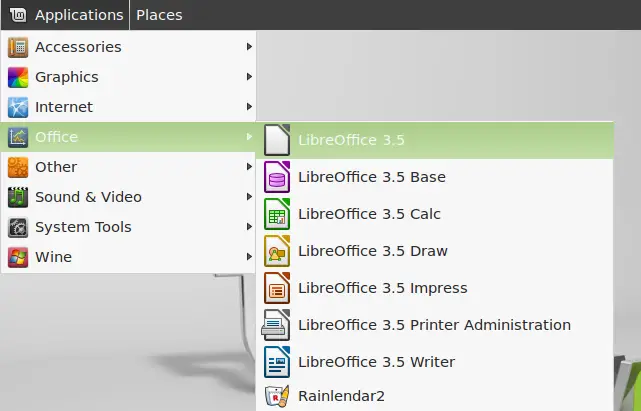Open the Places menu

[159, 15]
